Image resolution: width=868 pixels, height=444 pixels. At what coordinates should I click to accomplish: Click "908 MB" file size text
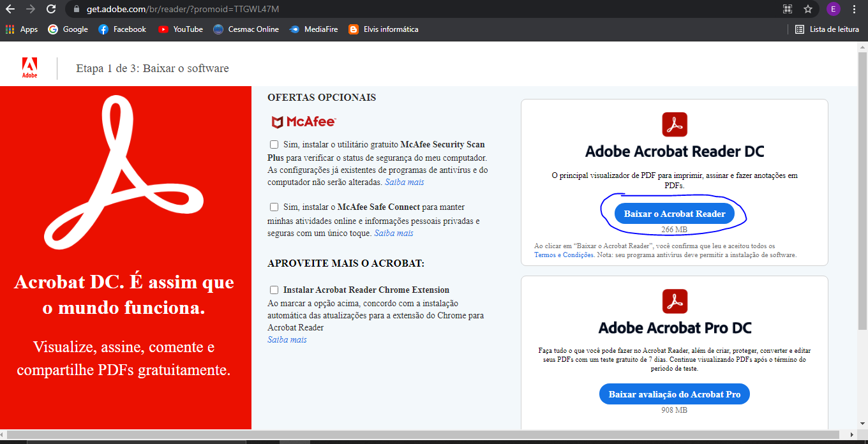(x=675, y=410)
